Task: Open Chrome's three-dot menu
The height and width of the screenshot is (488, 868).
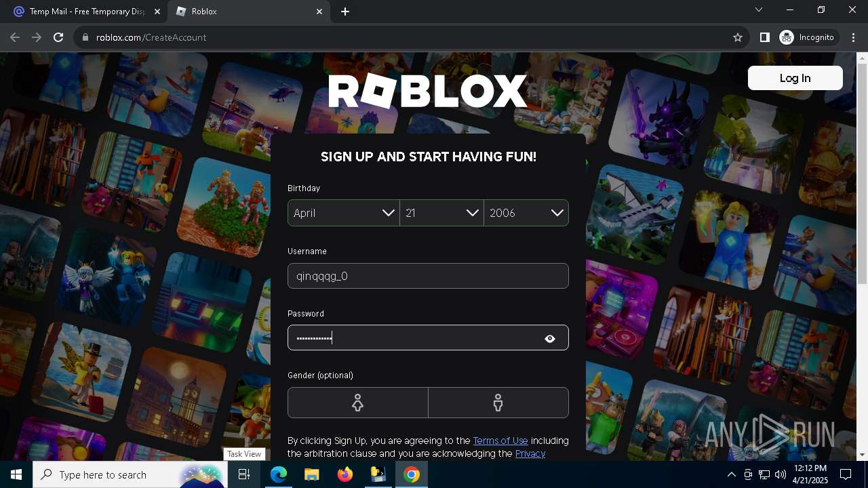Action: [854, 37]
